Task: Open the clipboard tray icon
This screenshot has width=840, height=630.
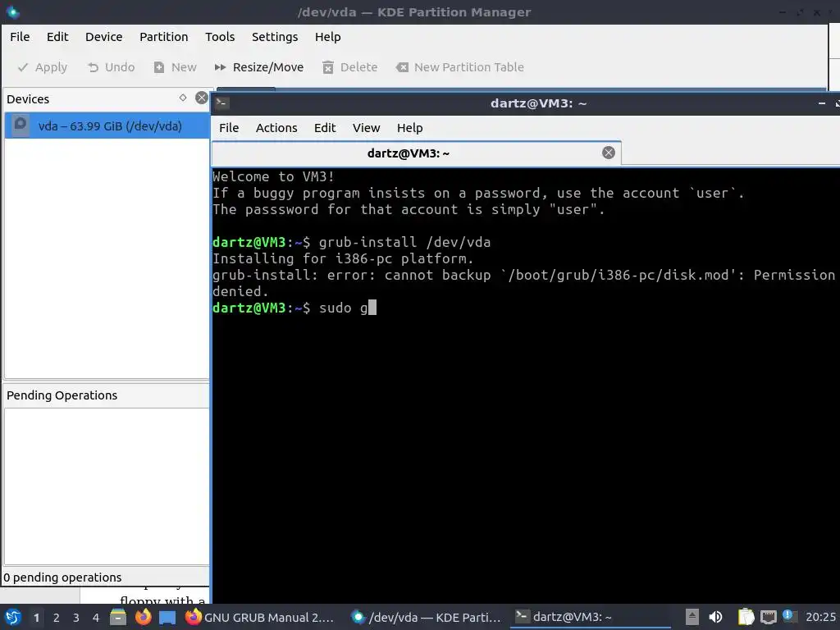Action: coord(746,617)
